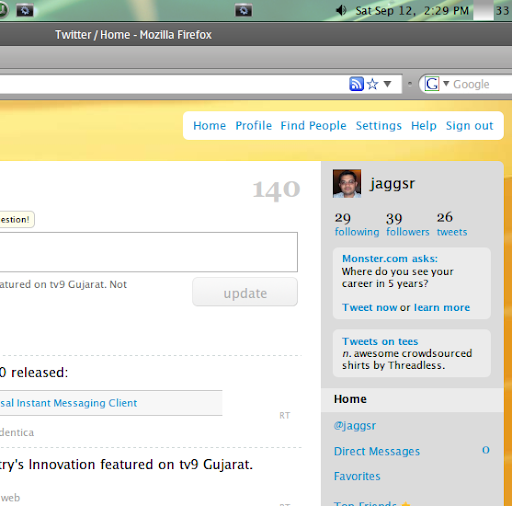Click in the tweet text box
The image size is (512, 506).
coord(149,252)
